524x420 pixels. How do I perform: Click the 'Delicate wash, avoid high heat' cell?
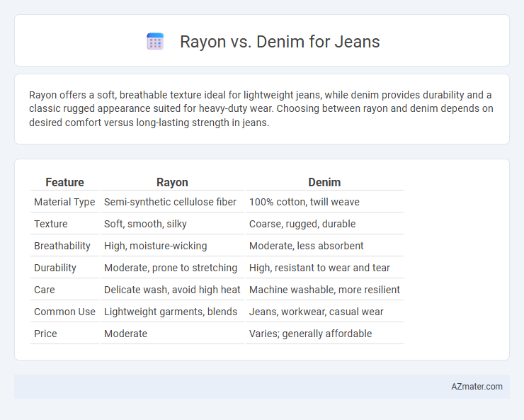[173, 290]
